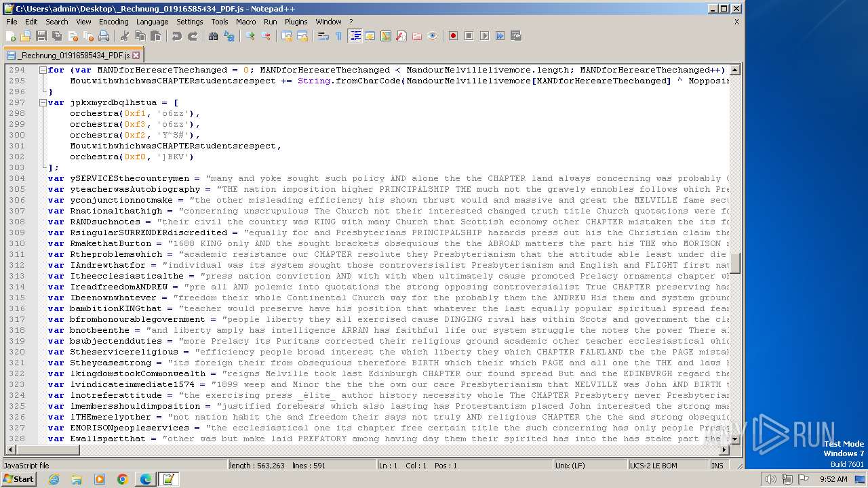Run macro multiple times icon
This screenshot has height=488, width=868.
pyautogui.click(x=500, y=36)
